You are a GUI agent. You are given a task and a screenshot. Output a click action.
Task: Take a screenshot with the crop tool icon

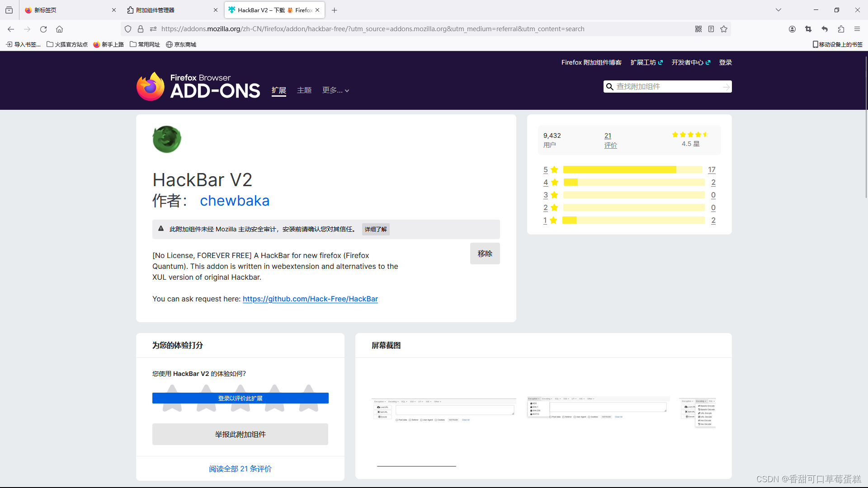tap(809, 29)
